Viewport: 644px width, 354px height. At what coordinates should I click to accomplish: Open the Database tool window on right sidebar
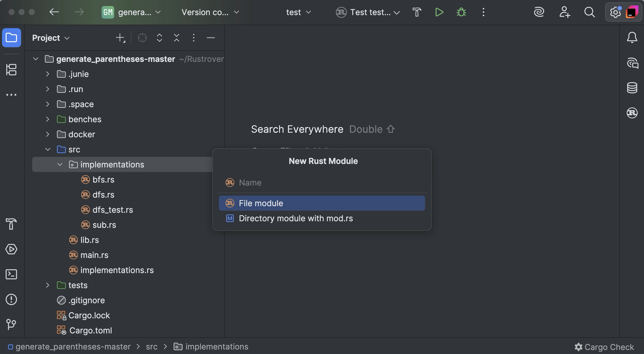click(632, 88)
